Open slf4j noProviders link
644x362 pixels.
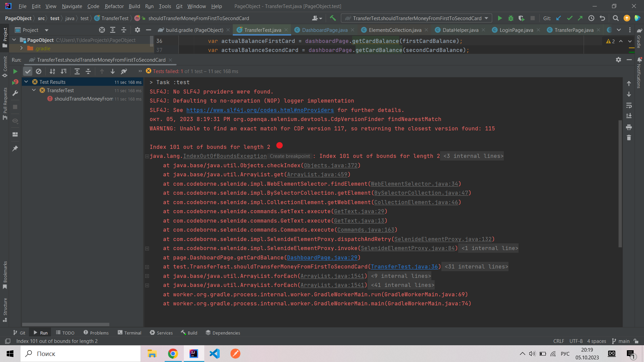coord(260,110)
